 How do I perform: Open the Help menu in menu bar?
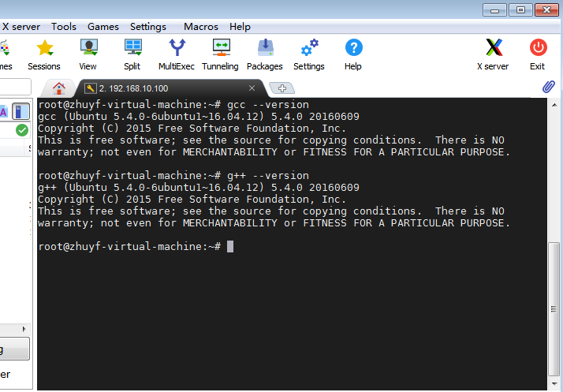240,27
